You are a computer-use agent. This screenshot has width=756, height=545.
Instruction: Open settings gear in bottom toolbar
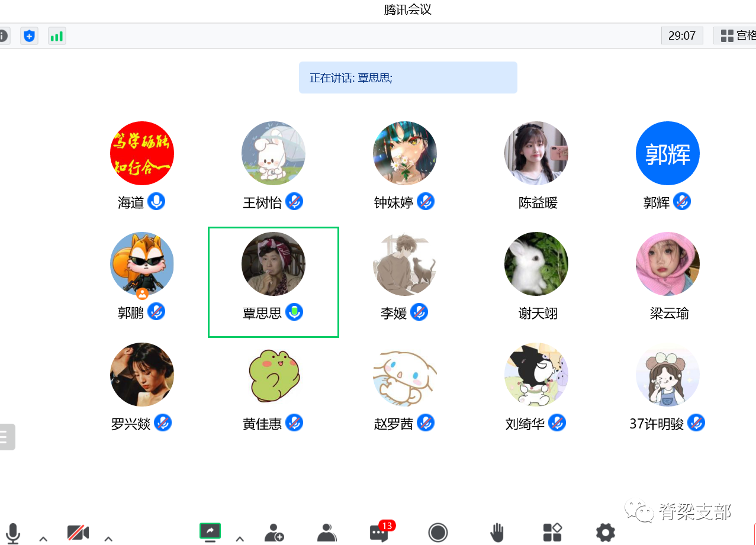[606, 533]
